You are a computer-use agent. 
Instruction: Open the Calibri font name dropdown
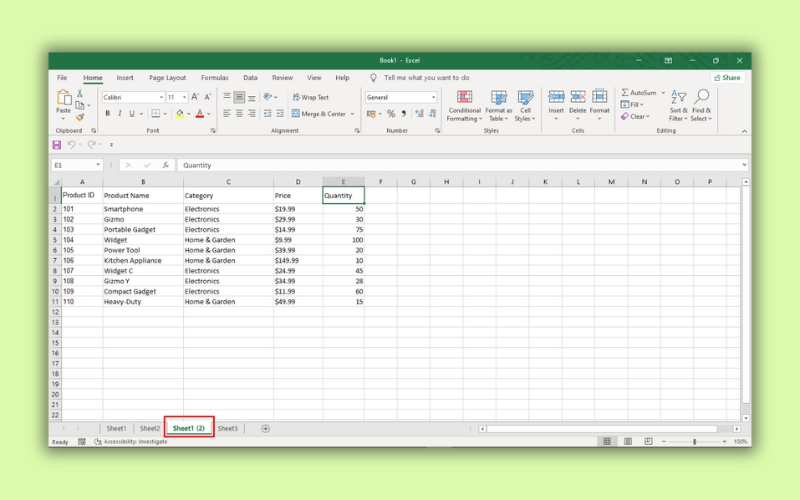pyautogui.click(x=161, y=97)
